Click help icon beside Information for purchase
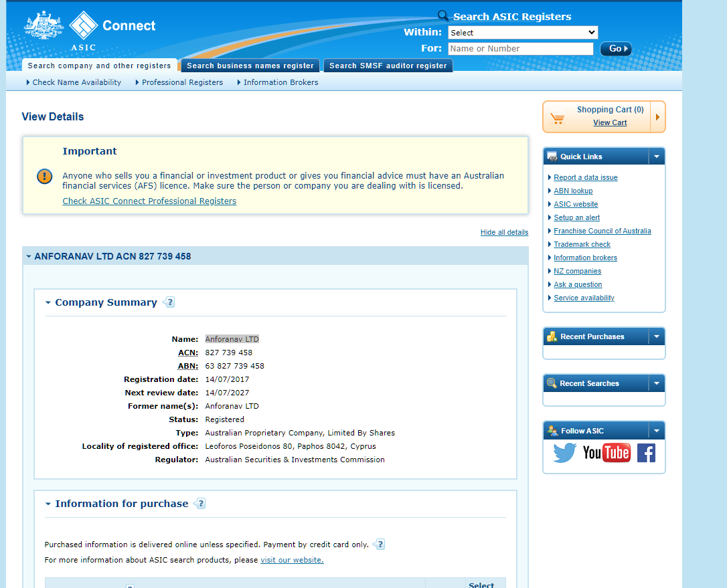 199,504
